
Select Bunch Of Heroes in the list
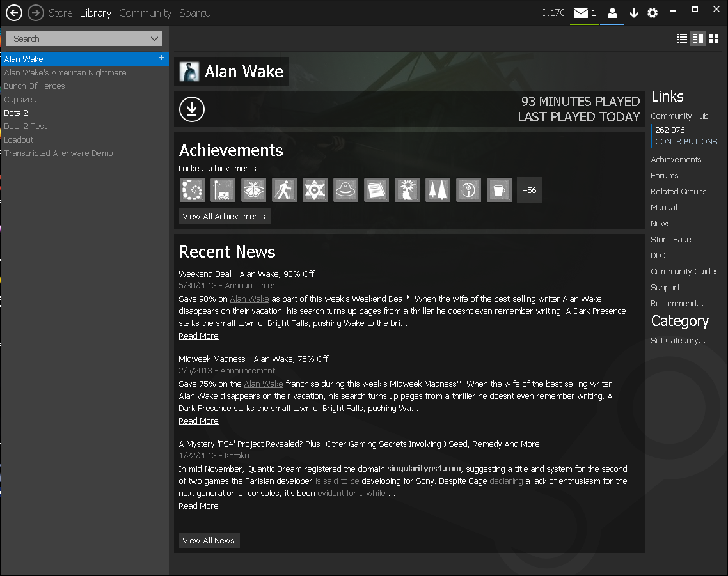(x=84, y=86)
